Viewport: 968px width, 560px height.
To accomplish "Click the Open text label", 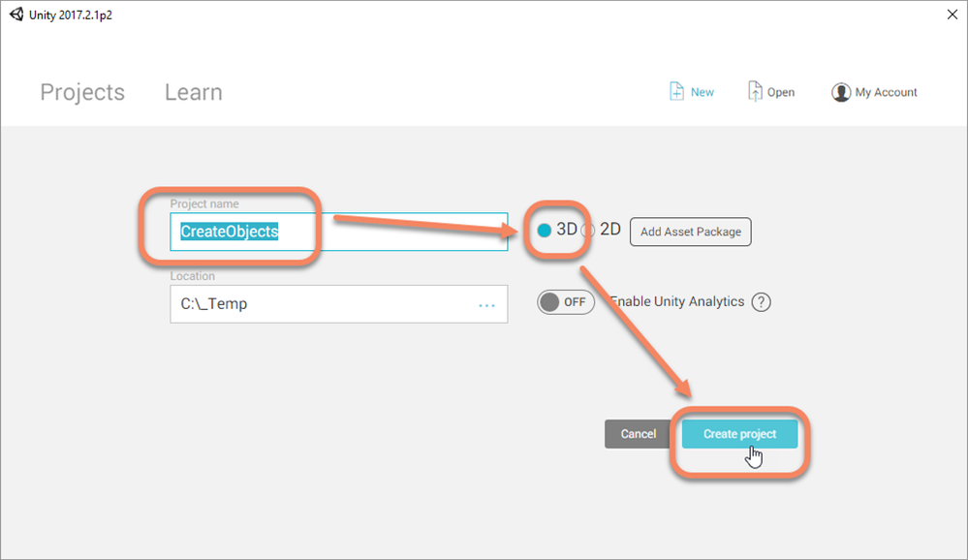I will [x=781, y=92].
